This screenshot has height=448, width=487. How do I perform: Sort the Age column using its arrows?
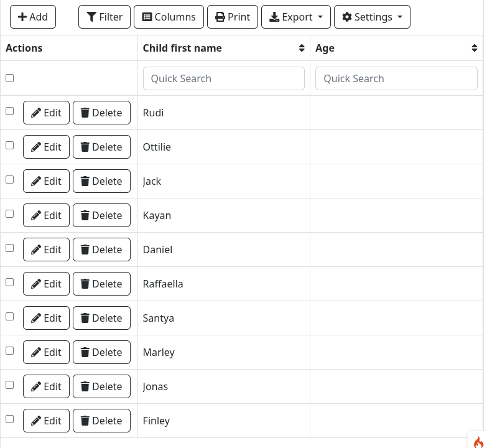click(x=475, y=48)
